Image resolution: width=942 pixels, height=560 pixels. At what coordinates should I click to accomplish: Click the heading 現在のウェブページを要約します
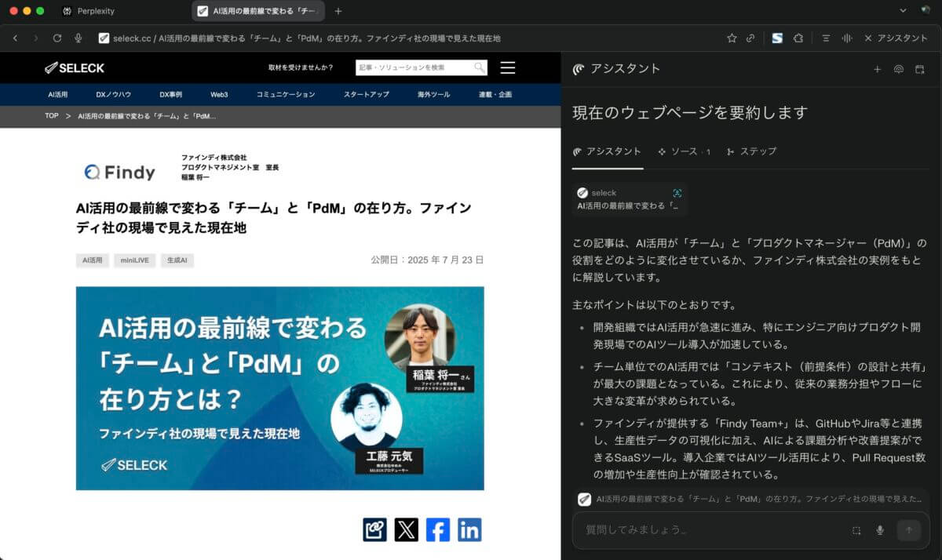(690, 112)
